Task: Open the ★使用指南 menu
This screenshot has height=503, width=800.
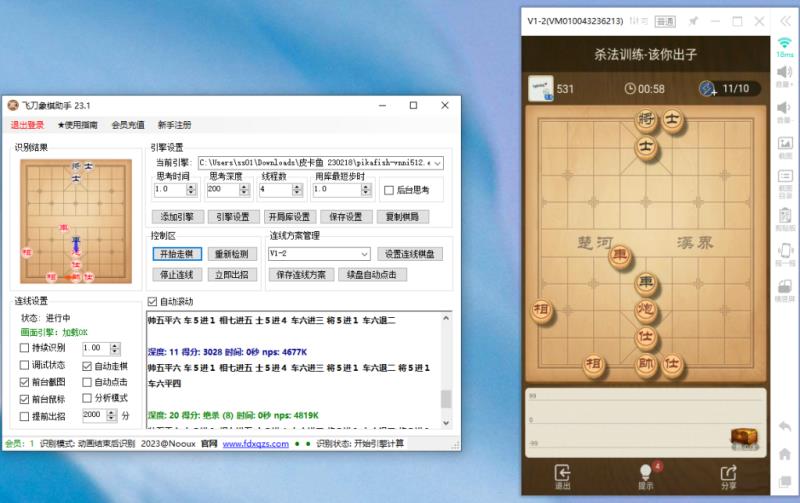Action: pos(77,125)
